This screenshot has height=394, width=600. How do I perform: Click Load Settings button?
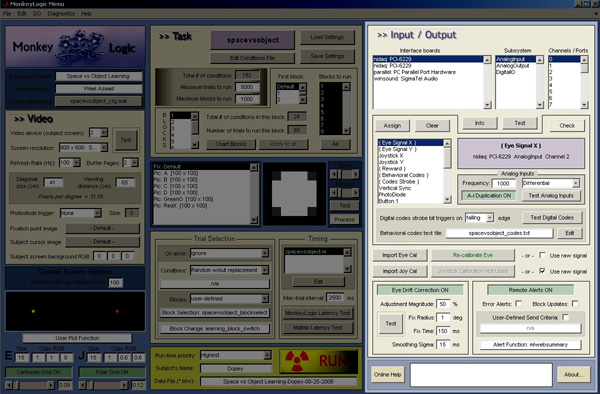(x=327, y=37)
